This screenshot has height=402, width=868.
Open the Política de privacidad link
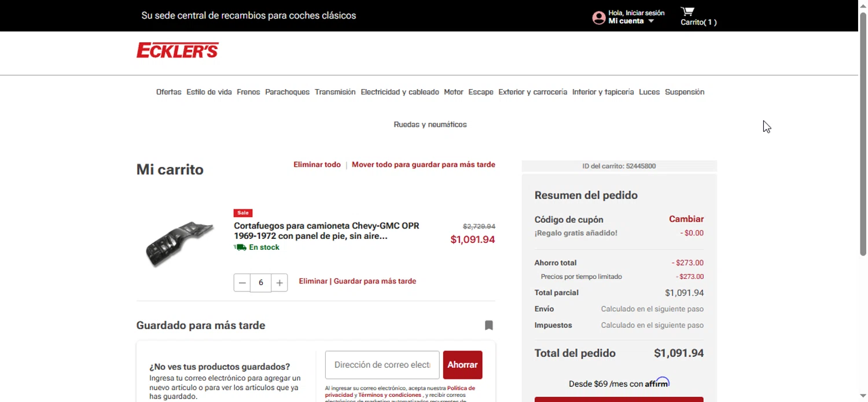point(400,392)
